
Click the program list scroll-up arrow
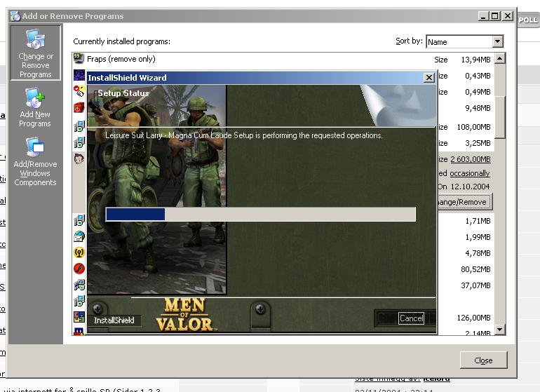click(x=500, y=58)
